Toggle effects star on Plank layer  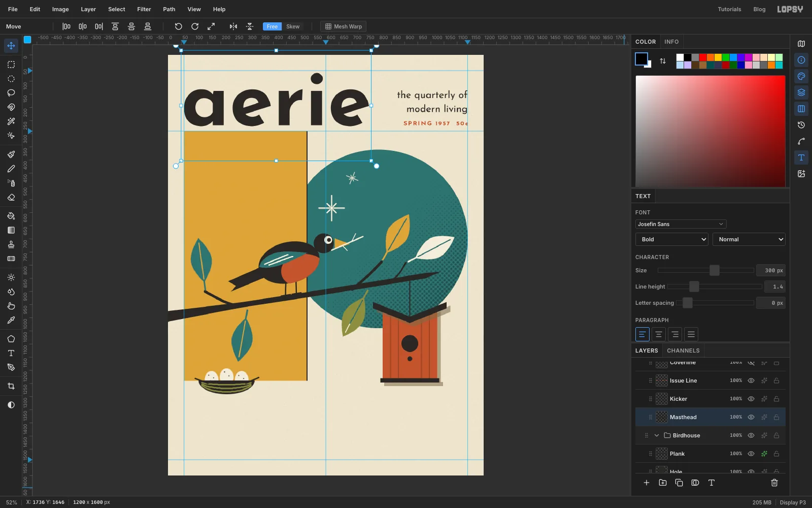tap(764, 454)
